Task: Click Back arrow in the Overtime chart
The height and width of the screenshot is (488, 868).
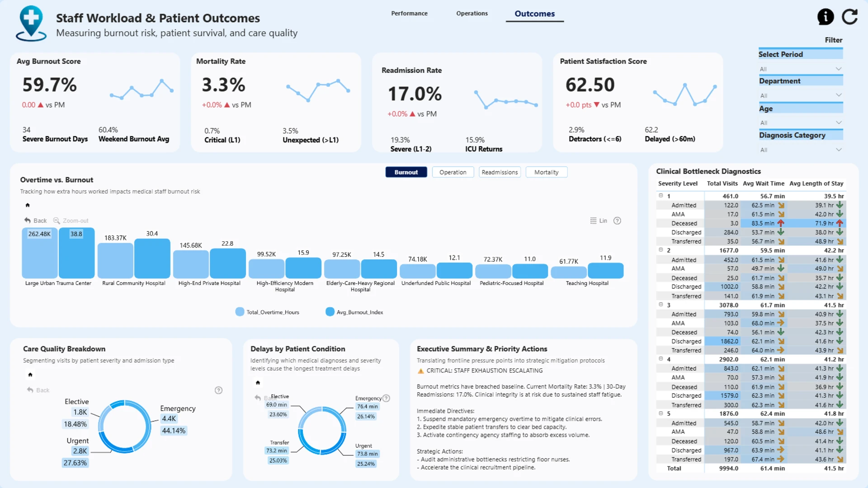Action: 28,221
